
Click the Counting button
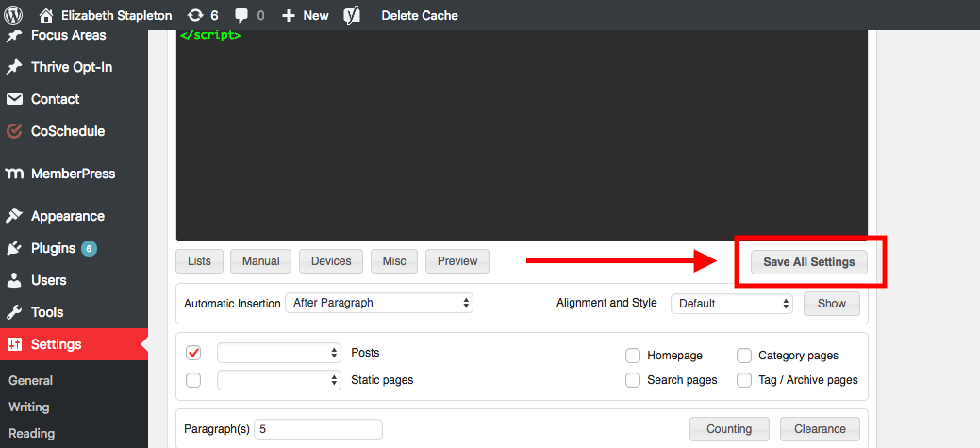(x=729, y=429)
